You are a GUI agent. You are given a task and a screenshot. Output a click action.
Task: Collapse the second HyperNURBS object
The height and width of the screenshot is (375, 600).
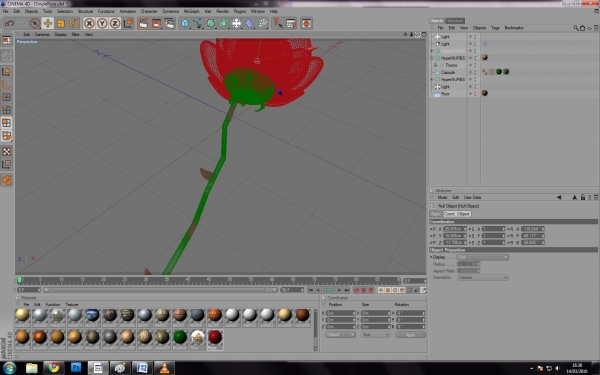click(432, 58)
